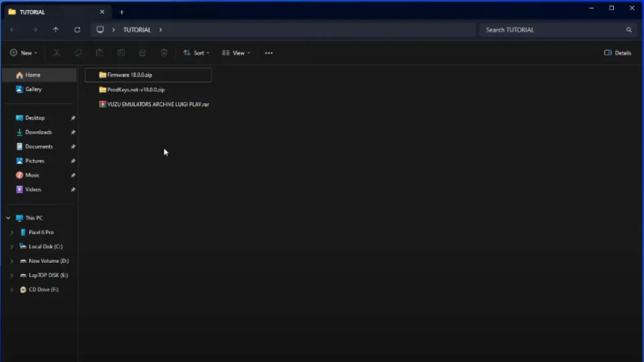
Task: Click the Forward navigation arrow
Action: pyautogui.click(x=34, y=29)
